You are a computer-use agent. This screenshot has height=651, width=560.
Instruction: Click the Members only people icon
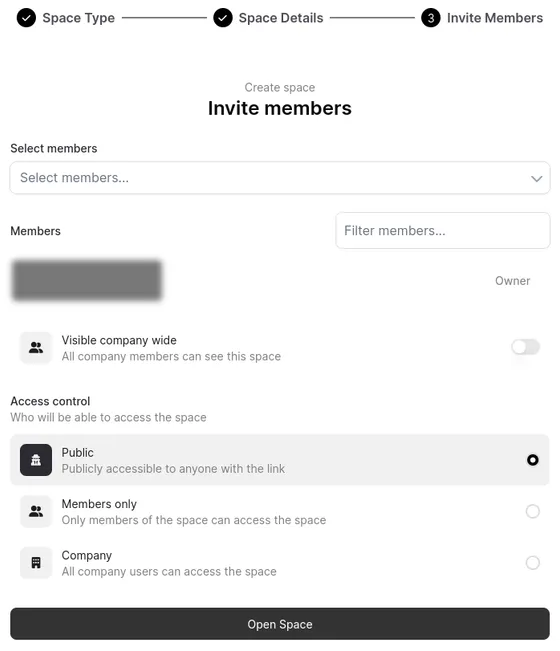click(36, 511)
